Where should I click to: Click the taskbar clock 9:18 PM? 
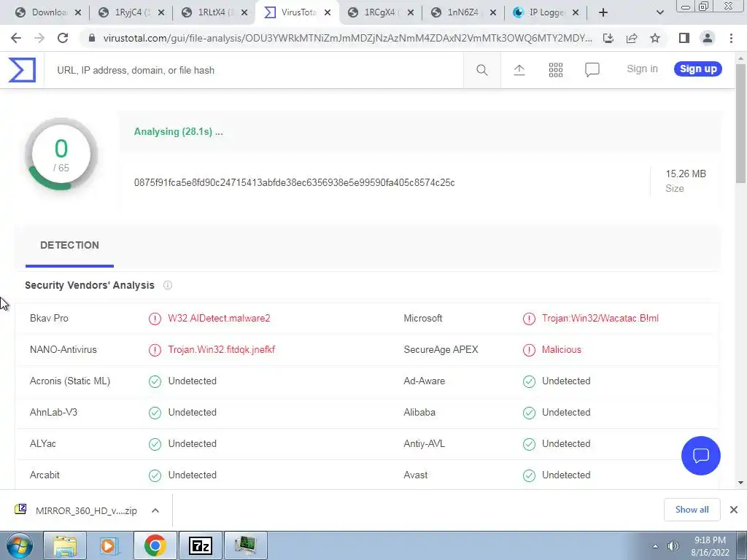tap(710, 540)
